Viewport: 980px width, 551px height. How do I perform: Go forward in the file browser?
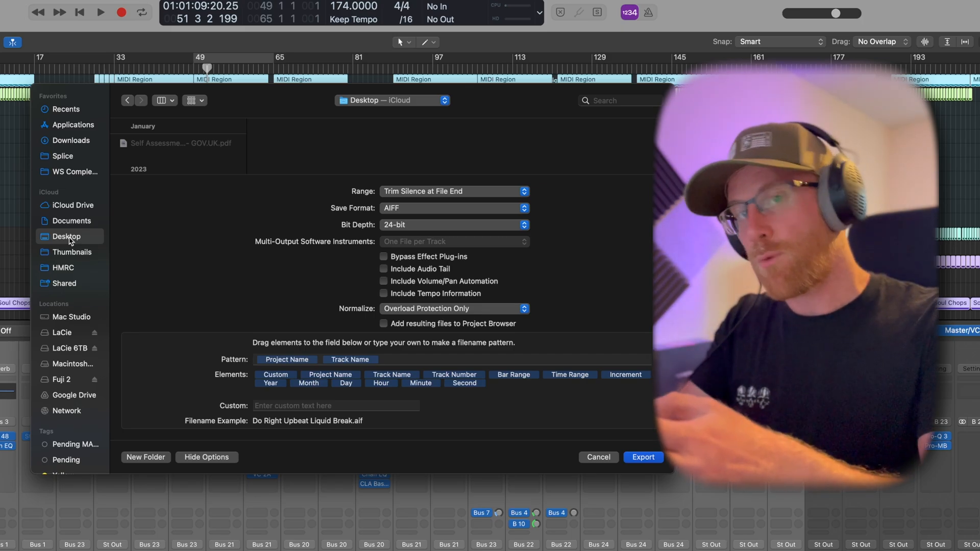[x=141, y=101]
